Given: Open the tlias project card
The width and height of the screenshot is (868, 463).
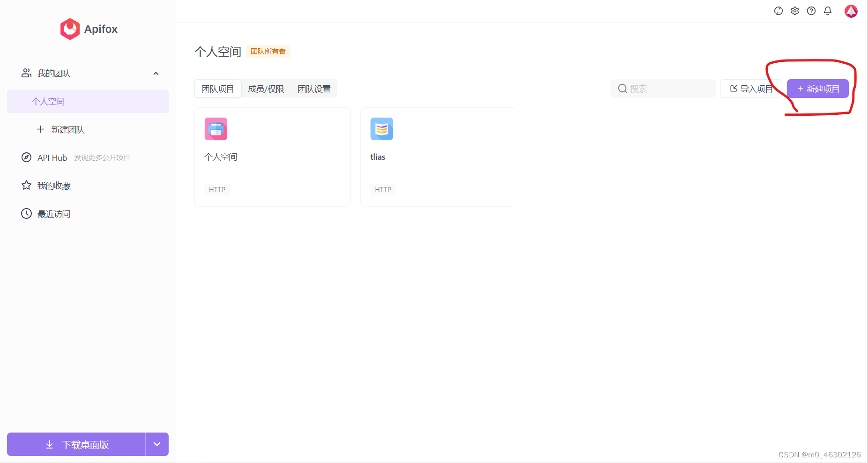Looking at the screenshot, I should [x=438, y=157].
